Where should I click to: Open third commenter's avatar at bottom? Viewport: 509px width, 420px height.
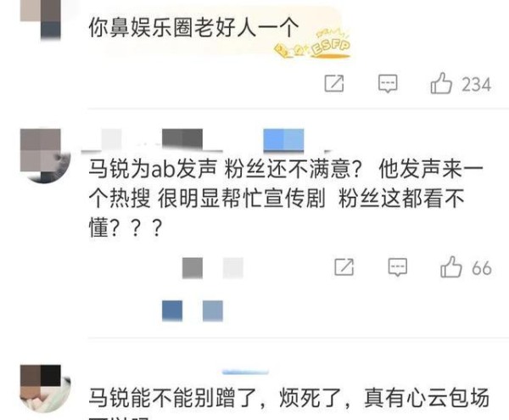click(x=45, y=389)
